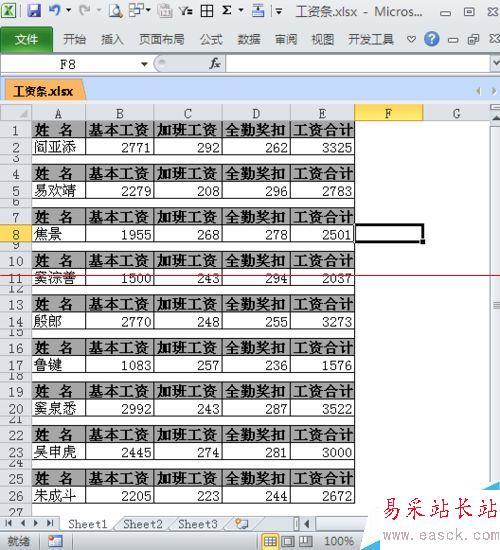Click the AutoSum sigma icon
Viewport: 500px width, 550px height.
tap(227, 11)
